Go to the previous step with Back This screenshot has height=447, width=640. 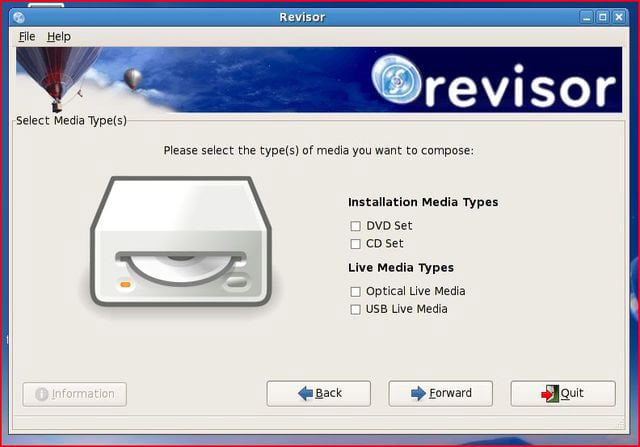[319, 394]
